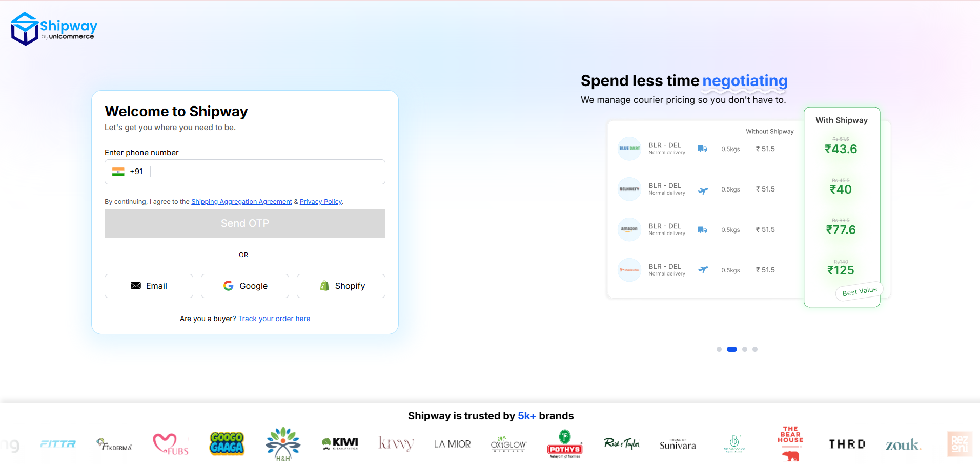This screenshot has width=980, height=466.
Task: Click the "With Shipway" column title
Action: pyautogui.click(x=842, y=120)
